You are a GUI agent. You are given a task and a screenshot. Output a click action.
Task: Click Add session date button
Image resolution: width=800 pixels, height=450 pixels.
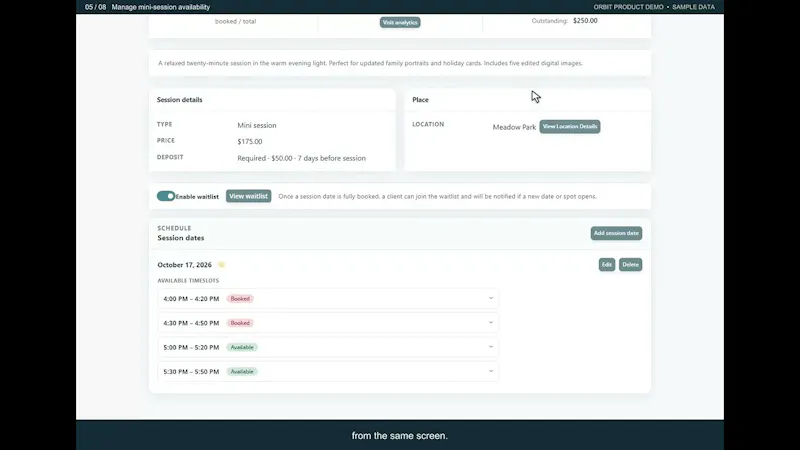pyautogui.click(x=616, y=233)
